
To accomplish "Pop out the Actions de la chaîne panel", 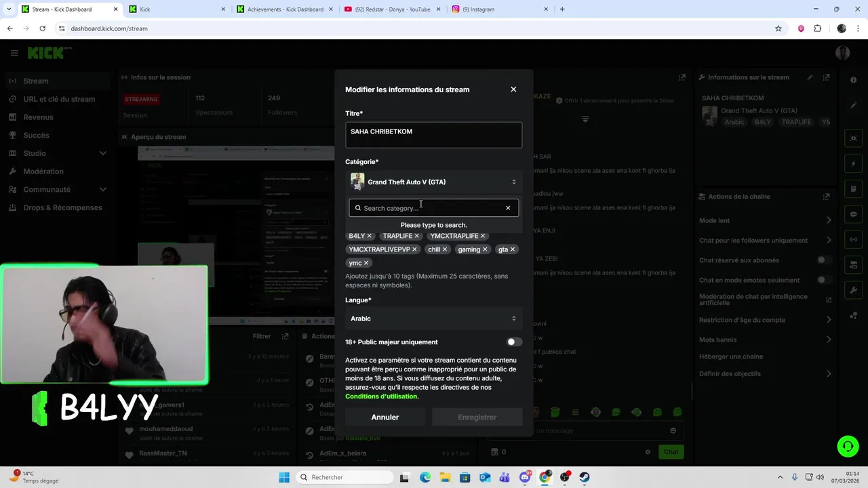I will point(827,197).
